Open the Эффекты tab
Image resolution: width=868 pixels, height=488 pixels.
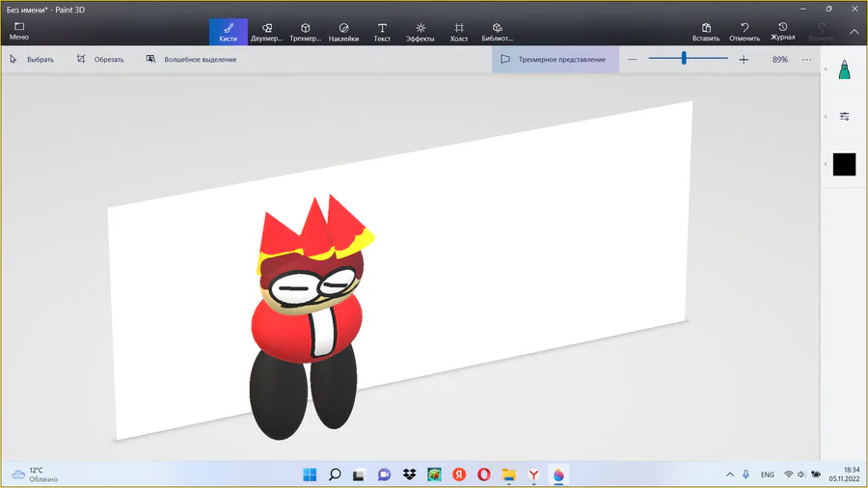click(420, 32)
